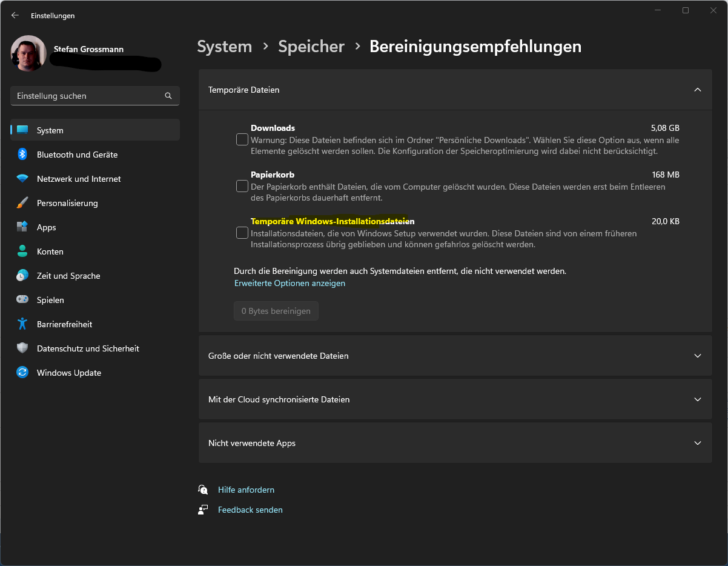The height and width of the screenshot is (566, 728).
Task: Expand Mit der Cloud synchronisierte Dateien
Action: pos(455,399)
